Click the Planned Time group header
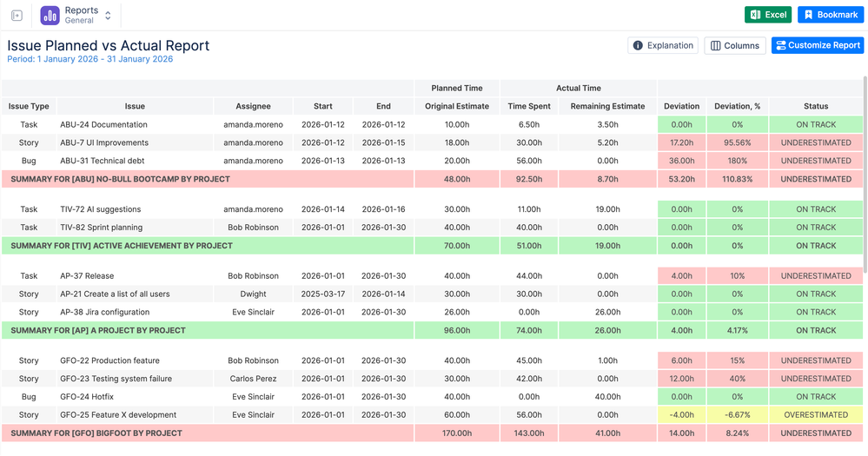 [457, 88]
